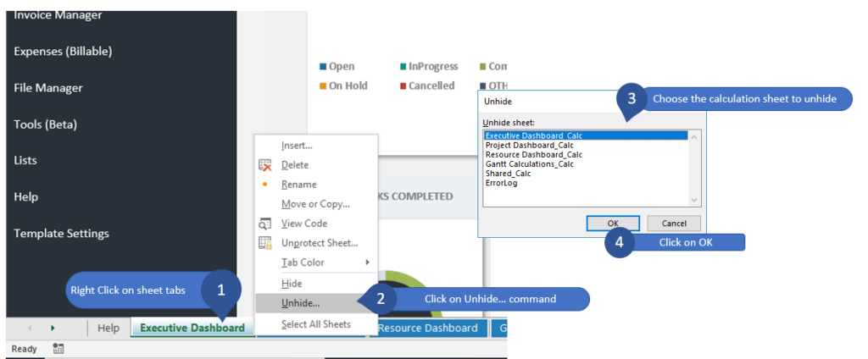
Task: Open Lists in the sidebar
Action: [x=25, y=160]
